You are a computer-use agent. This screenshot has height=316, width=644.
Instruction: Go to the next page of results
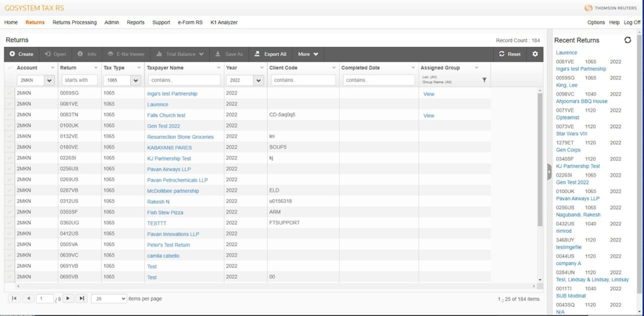pos(68,298)
